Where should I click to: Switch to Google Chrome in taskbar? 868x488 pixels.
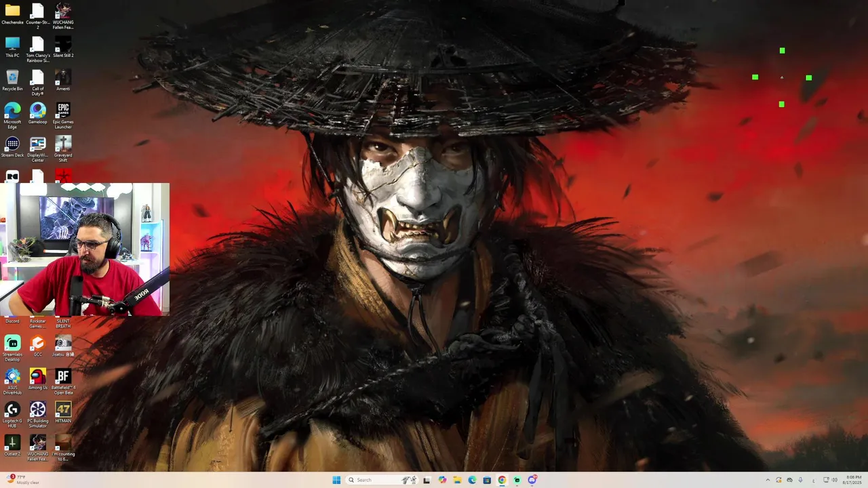point(502,480)
